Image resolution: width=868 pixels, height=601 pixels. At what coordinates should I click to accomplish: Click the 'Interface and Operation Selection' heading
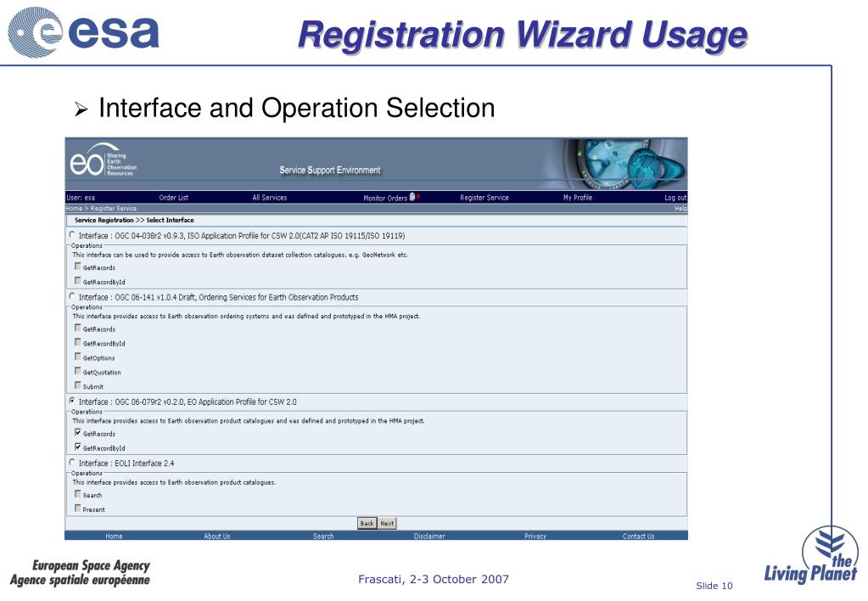click(x=297, y=108)
